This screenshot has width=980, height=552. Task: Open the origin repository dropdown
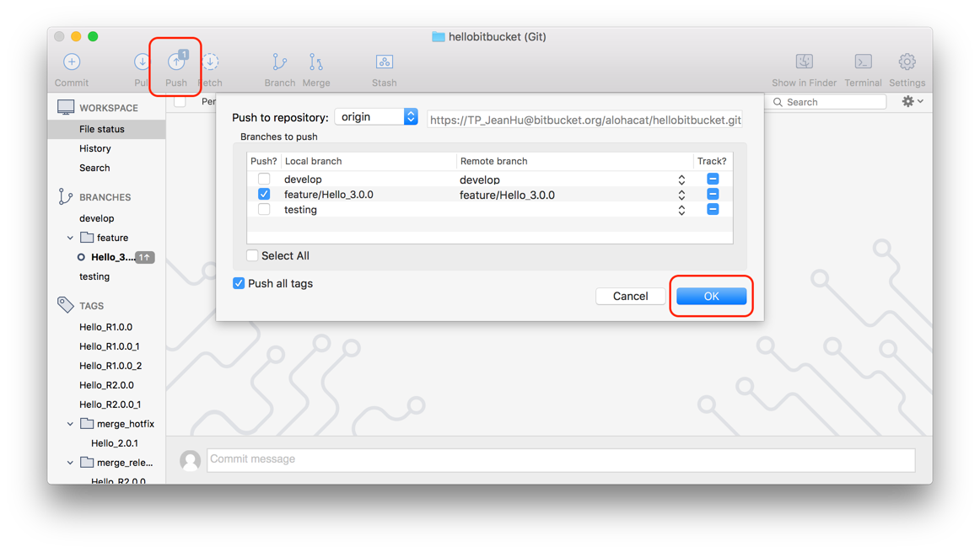pos(376,117)
